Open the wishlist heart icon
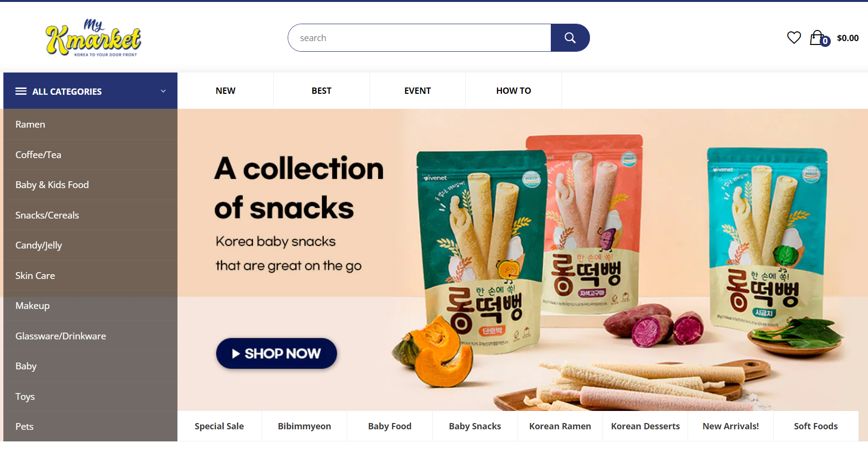Image resolution: width=868 pixels, height=453 pixels. pyautogui.click(x=794, y=37)
